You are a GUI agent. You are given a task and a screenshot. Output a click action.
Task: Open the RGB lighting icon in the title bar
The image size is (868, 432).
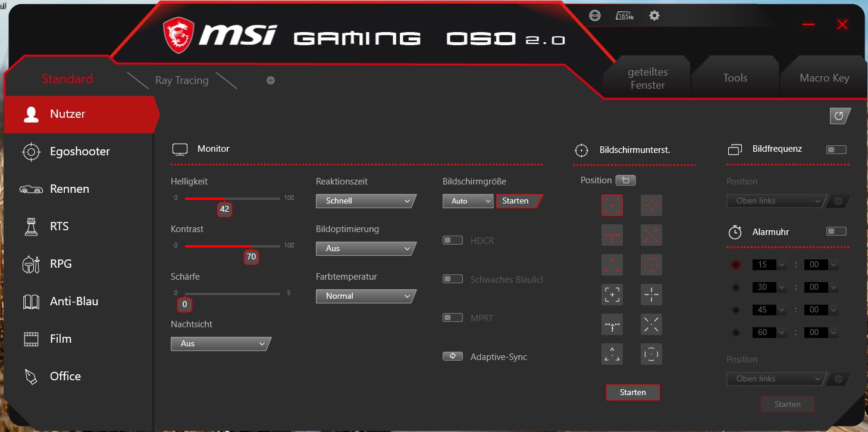(594, 15)
